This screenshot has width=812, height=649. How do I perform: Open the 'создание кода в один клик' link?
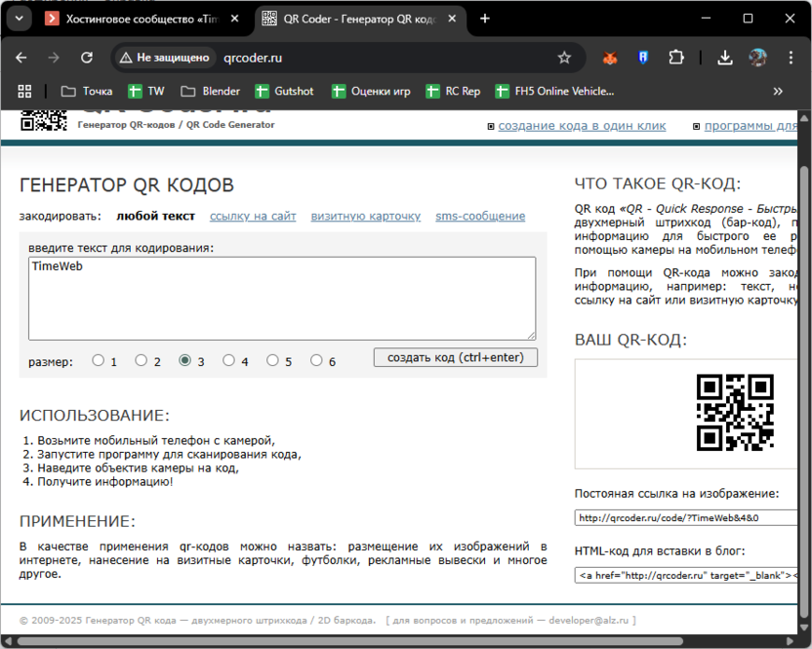tap(582, 125)
